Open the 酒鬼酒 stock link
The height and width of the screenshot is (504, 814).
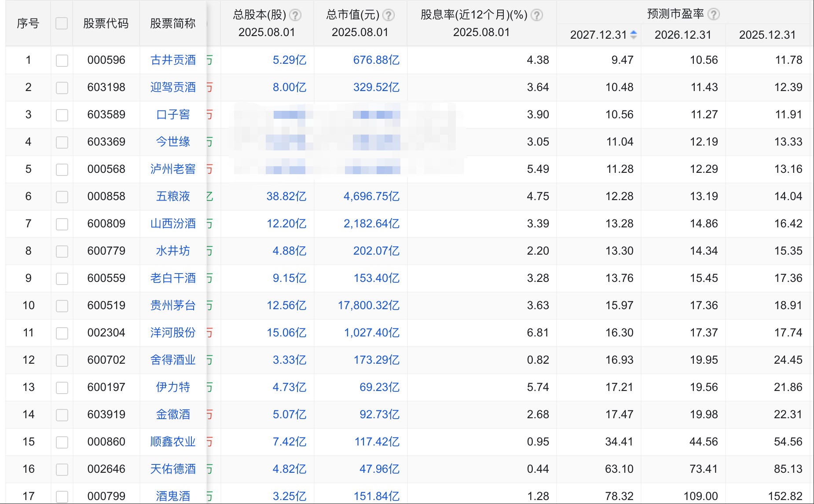point(173,496)
